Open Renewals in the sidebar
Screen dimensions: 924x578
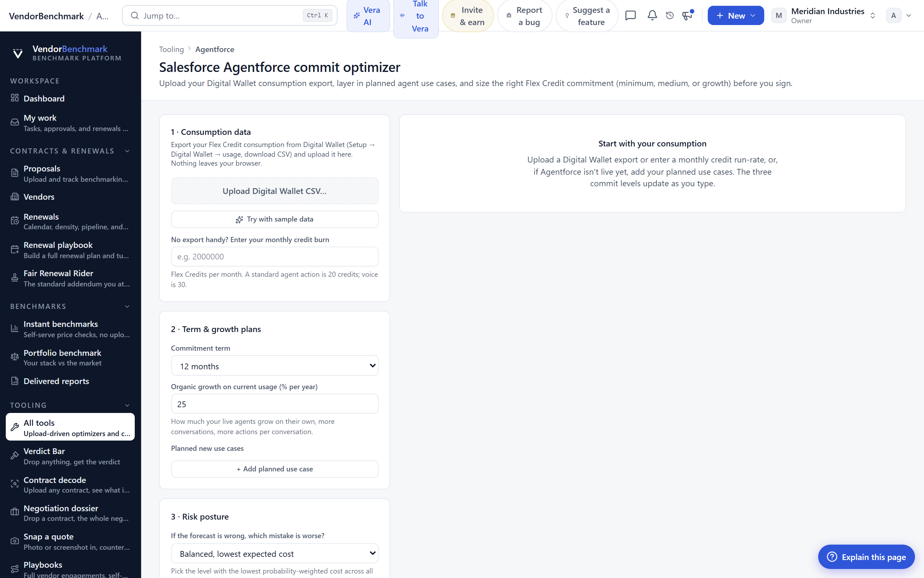point(70,221)
